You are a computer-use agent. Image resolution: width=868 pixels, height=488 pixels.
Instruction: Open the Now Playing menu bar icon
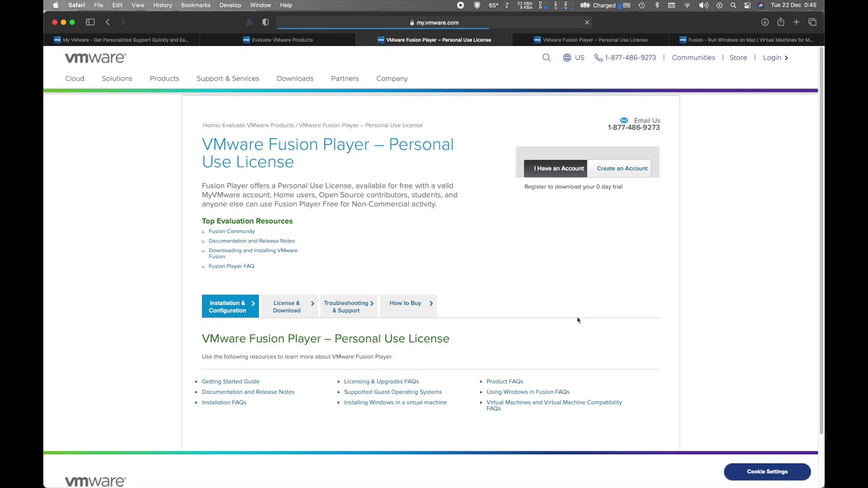click(719, 5)
